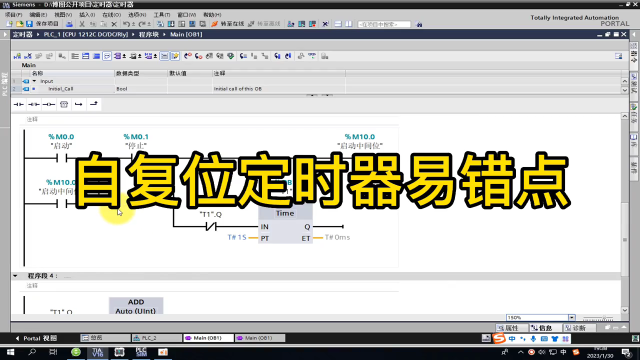Click the Go offline button
The height and width of the screenshot is (360, 640).
tap(264, 24)
